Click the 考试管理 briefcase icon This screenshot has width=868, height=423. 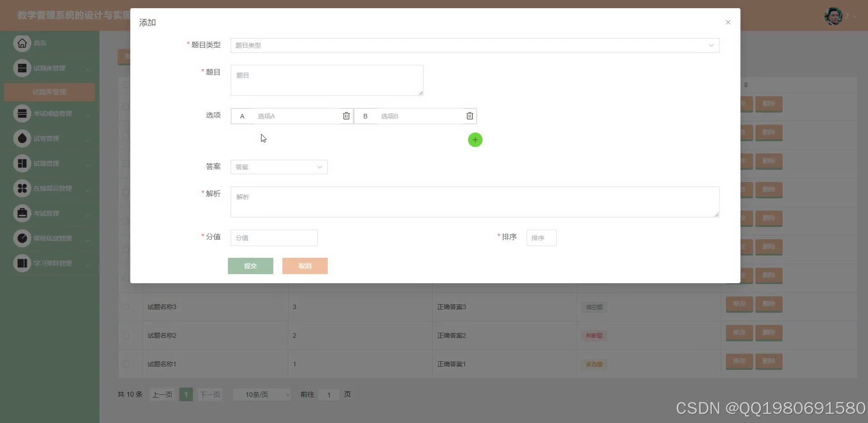[x=22, y=213]
